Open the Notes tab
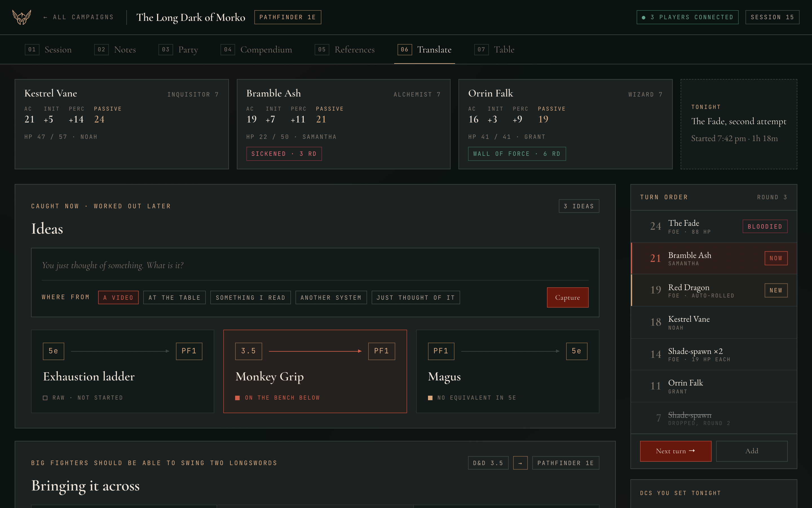 pos(115,50)
